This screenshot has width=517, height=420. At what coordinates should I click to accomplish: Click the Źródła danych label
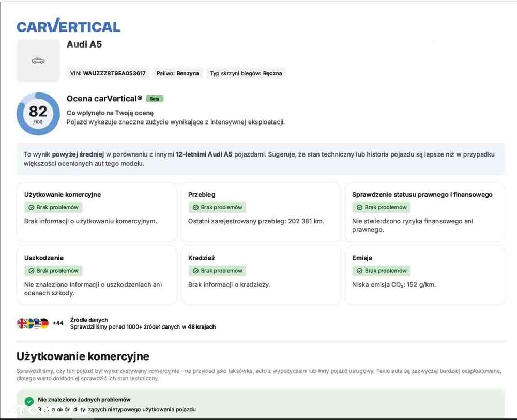[89, 320]
